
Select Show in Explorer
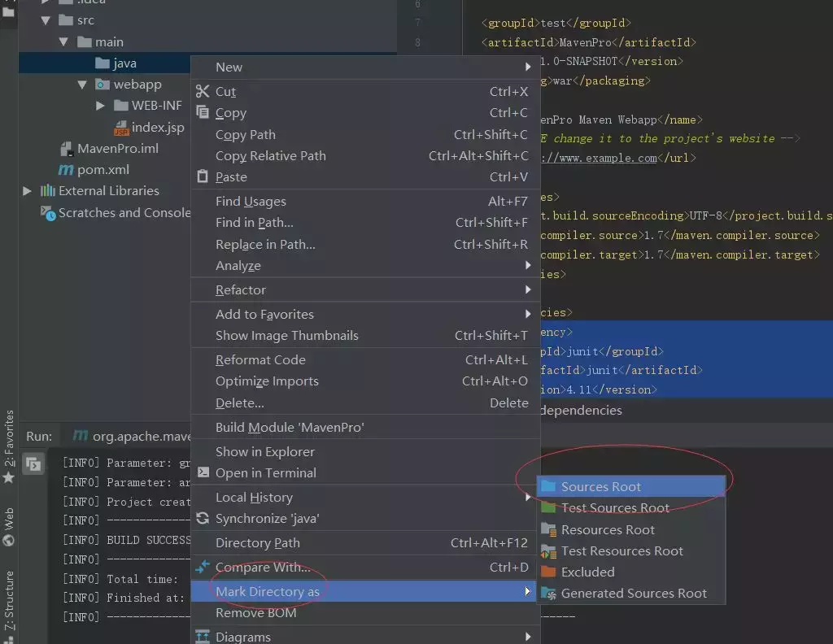(x=365, y=451)
